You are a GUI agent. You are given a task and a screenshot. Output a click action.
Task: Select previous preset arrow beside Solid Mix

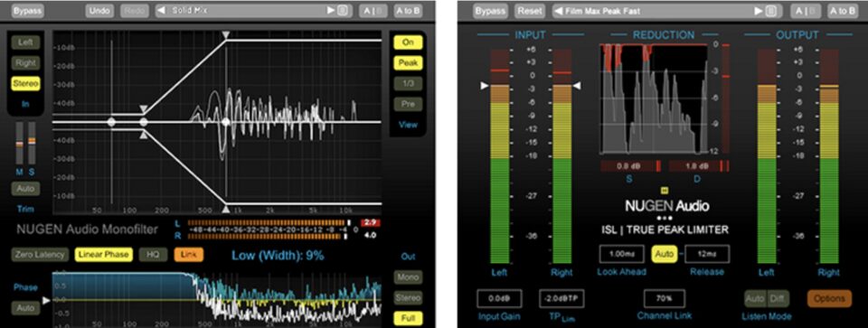(x=161, y=11)
